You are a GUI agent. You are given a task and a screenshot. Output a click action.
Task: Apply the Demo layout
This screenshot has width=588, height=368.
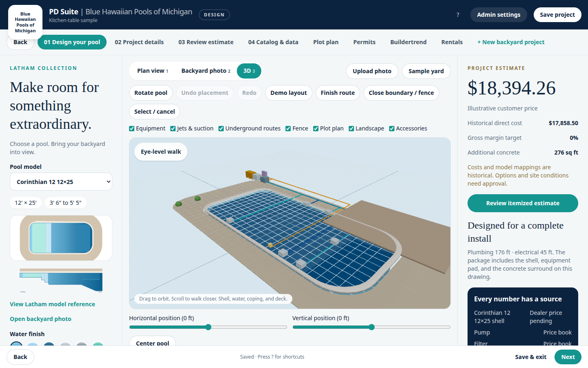(288, 93)
